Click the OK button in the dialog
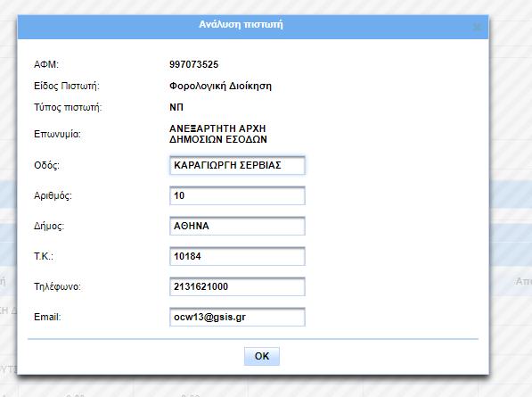The image size is (532, 397). [262, 356]
